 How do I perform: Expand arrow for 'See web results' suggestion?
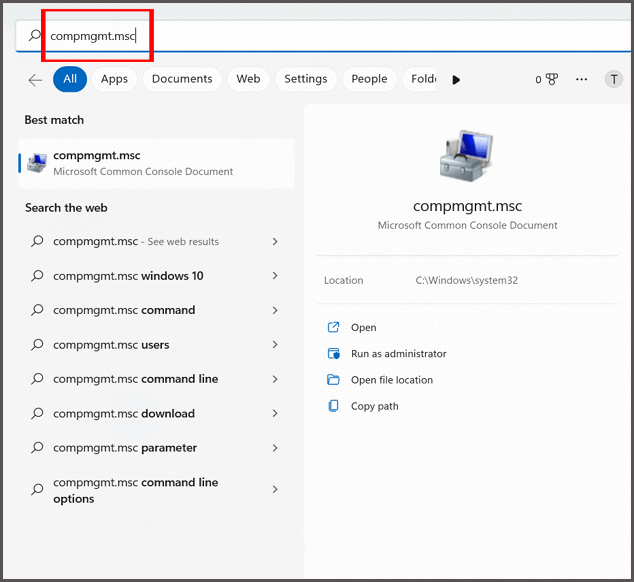(275, 241)
